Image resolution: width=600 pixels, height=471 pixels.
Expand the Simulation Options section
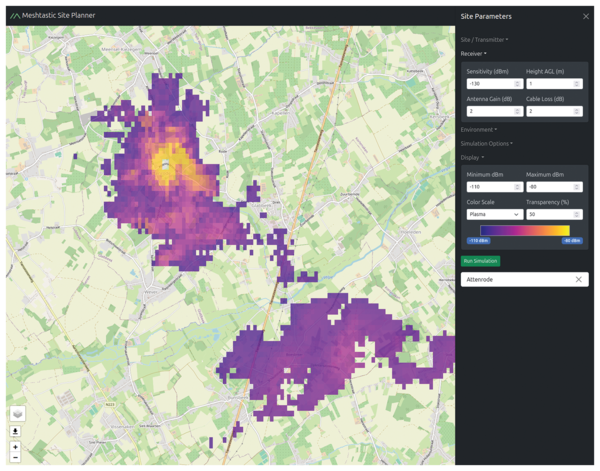486,143
